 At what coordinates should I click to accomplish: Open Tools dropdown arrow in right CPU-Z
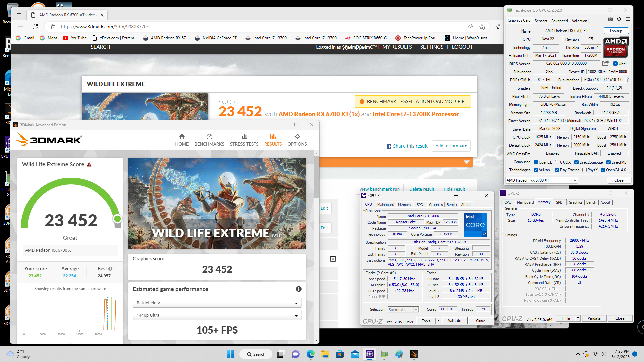[578, 318]
